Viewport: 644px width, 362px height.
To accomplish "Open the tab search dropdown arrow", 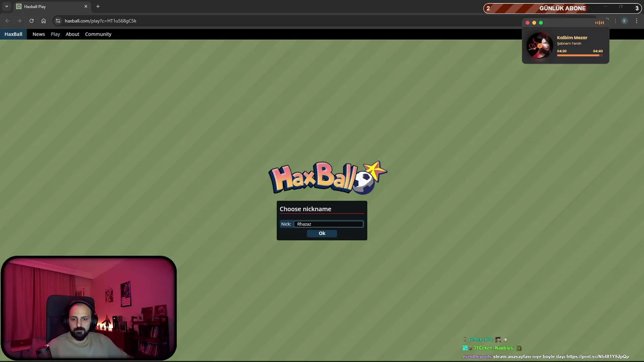I will (x=7, y=7).
